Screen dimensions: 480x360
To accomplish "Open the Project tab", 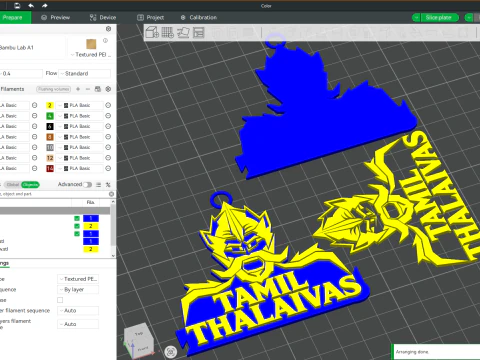I will (151, 18).
